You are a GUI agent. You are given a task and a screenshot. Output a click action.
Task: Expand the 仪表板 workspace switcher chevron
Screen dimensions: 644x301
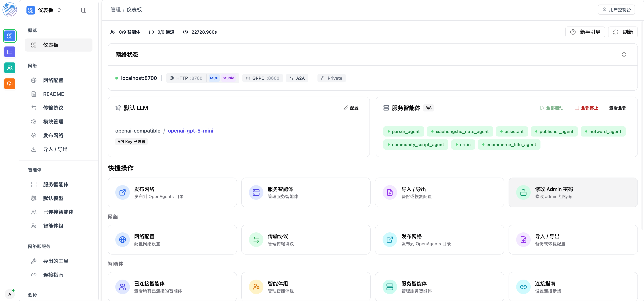pyautogui.click(x=59, y=10)
